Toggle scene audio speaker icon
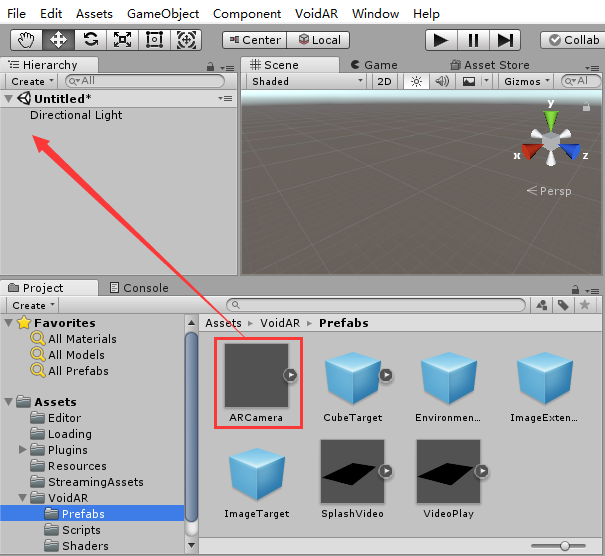Screen dimensions: 605x556 click(441, 81)
